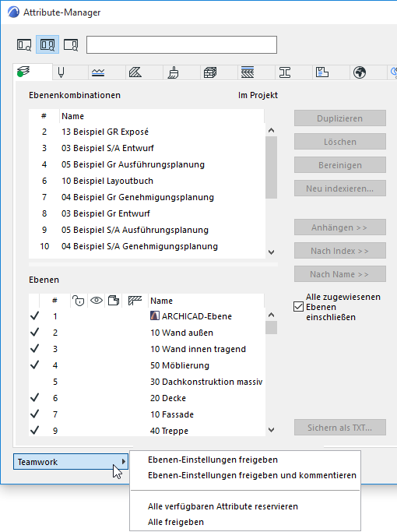The image size is (397, 532).
Task: Click the Nach Index >> button
Action: pos(340,251)
